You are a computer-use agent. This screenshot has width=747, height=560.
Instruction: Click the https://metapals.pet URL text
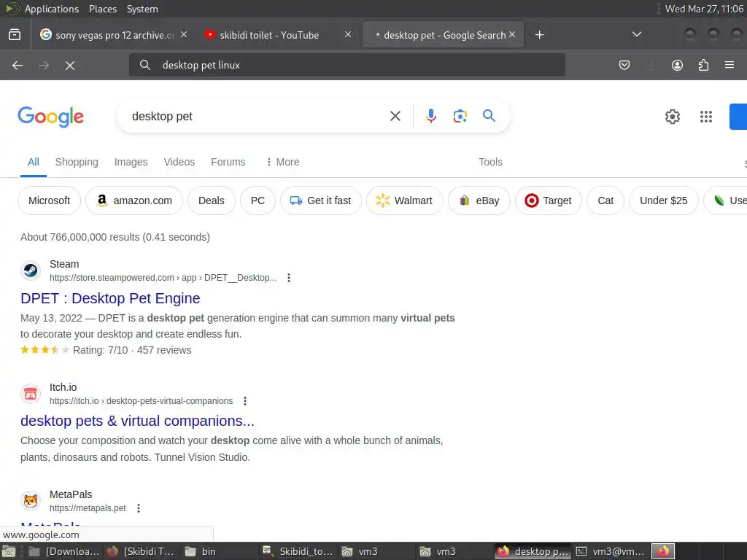pos(88,508)
